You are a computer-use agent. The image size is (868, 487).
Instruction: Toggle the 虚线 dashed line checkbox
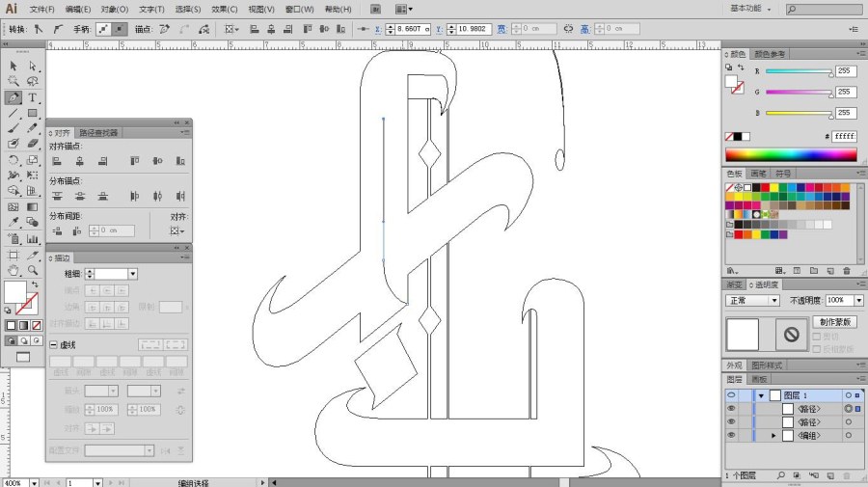[x=54, y=345]
